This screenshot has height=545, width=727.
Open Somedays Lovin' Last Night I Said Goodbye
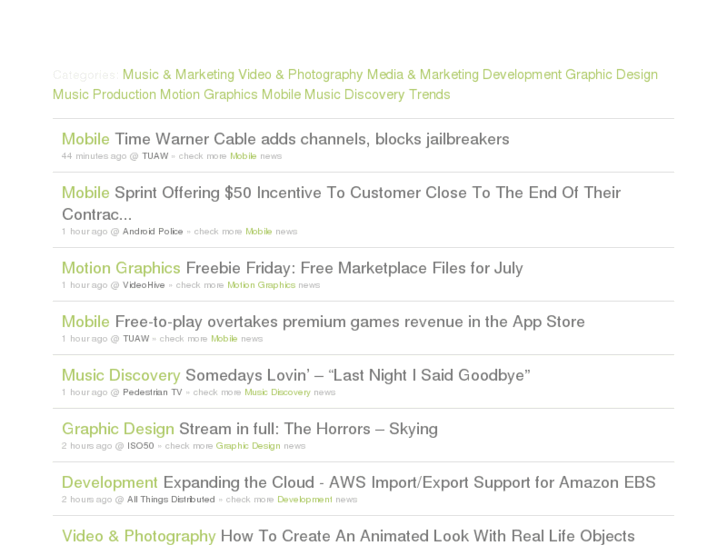[x=357, y=376]
